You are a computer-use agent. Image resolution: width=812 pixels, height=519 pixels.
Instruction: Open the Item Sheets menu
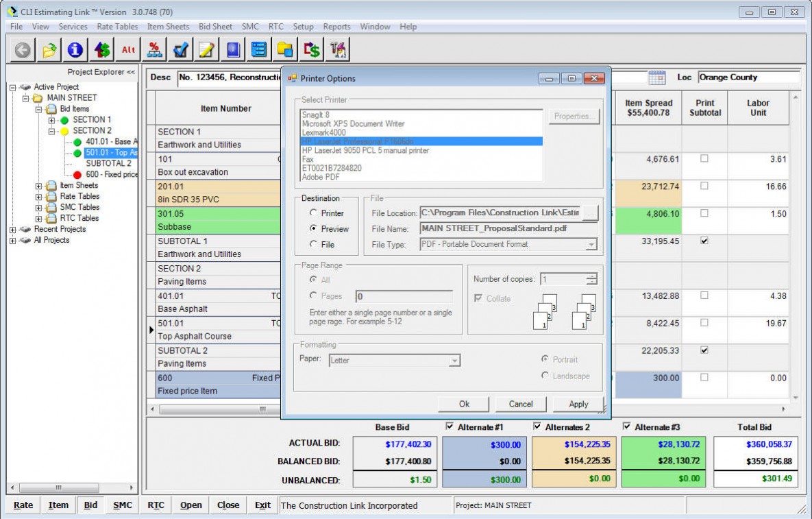click(x=169, y=27)
